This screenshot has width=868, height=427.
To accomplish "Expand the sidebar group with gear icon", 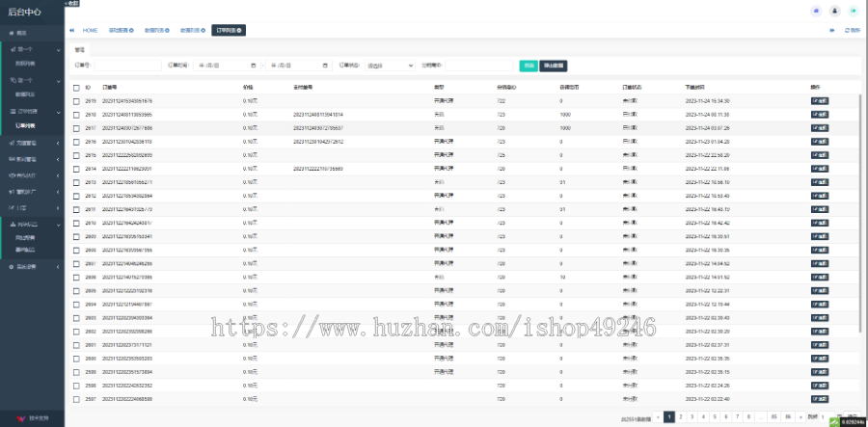I will pyautogui.click(x=32, y=267).
